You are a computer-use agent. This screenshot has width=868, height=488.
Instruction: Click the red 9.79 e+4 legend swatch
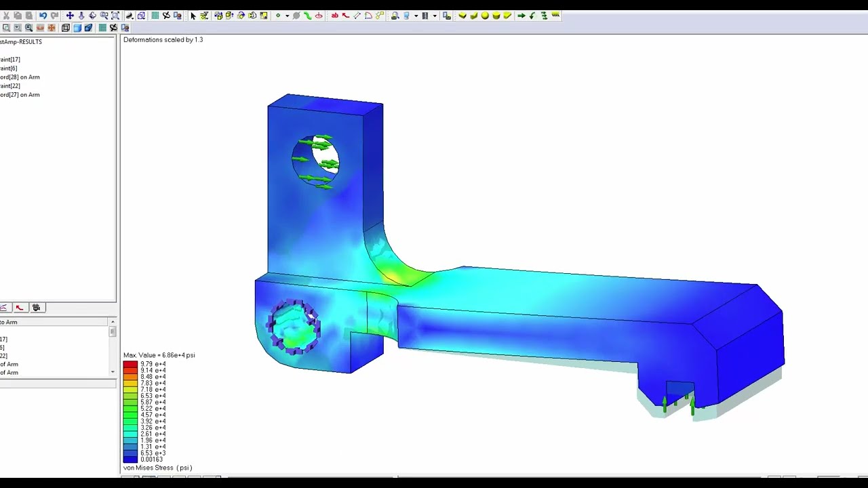[130, 365]
